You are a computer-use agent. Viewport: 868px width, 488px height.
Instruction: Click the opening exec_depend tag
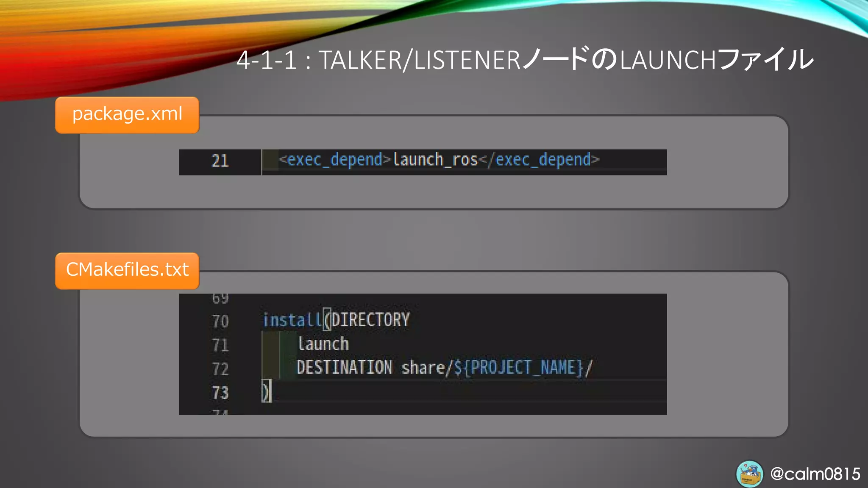tap(335, 160)
